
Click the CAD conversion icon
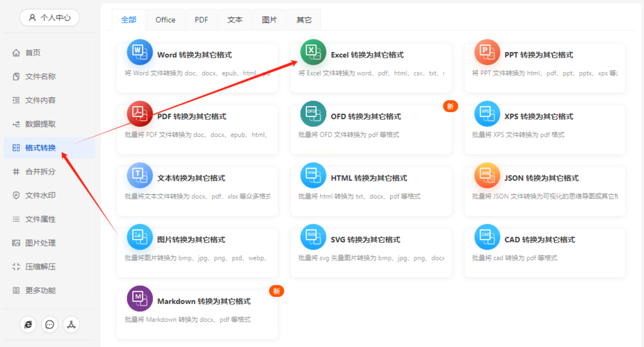tap(487, 237)
